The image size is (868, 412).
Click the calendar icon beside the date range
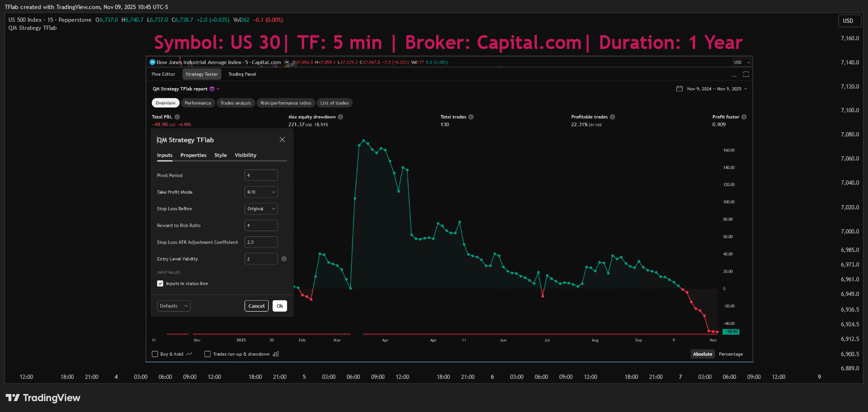(680, 89)
